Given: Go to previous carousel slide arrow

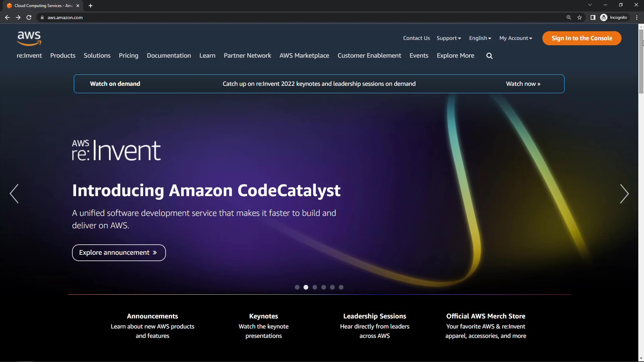Looking at the screenshot, I should [14, 194].
